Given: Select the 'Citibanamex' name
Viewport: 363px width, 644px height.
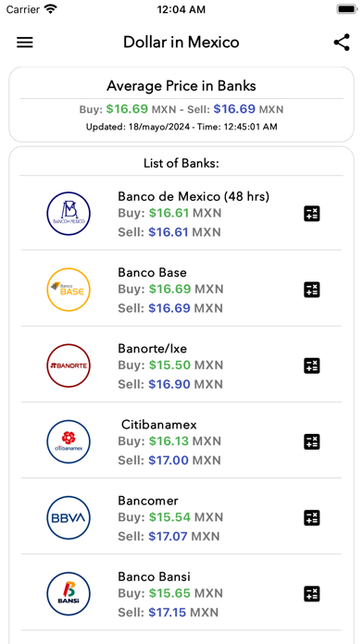Looking at the screenshot, I should coord(159,425).
